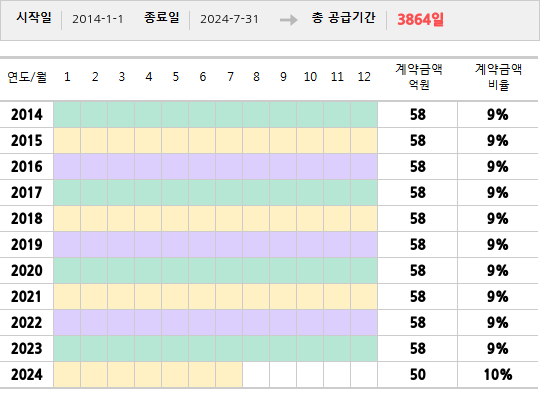The width and height of the screenshot is (550, 394).
Task: Select the 2022 year row label
Action: pyautogui.click(x=27, y=322)
